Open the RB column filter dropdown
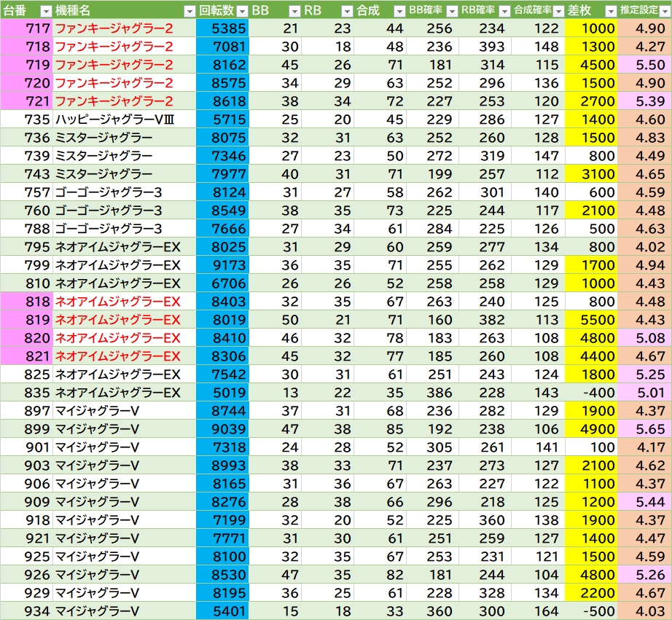Screen dimensions: 672x620 coord(346,11)
